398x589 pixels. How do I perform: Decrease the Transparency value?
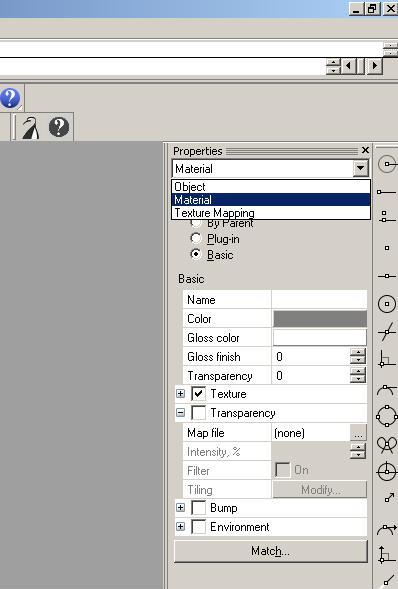[358, 379]
